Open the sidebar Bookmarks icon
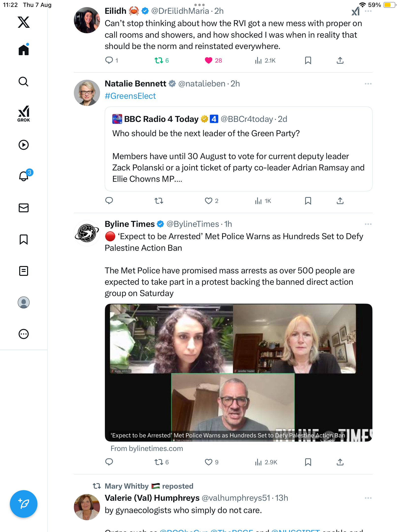 pos(24,239)
